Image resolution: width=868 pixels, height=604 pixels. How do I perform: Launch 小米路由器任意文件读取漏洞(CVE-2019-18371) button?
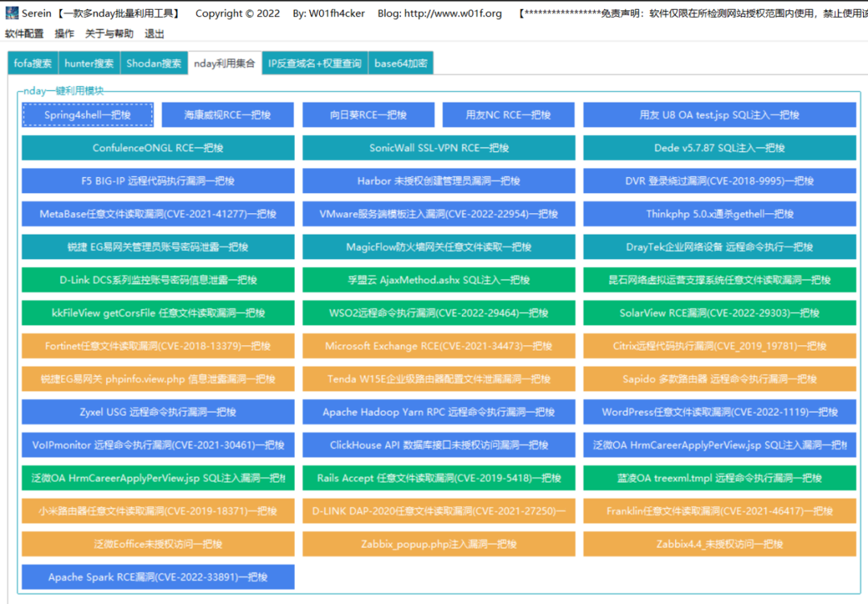(x=158, y=511)
